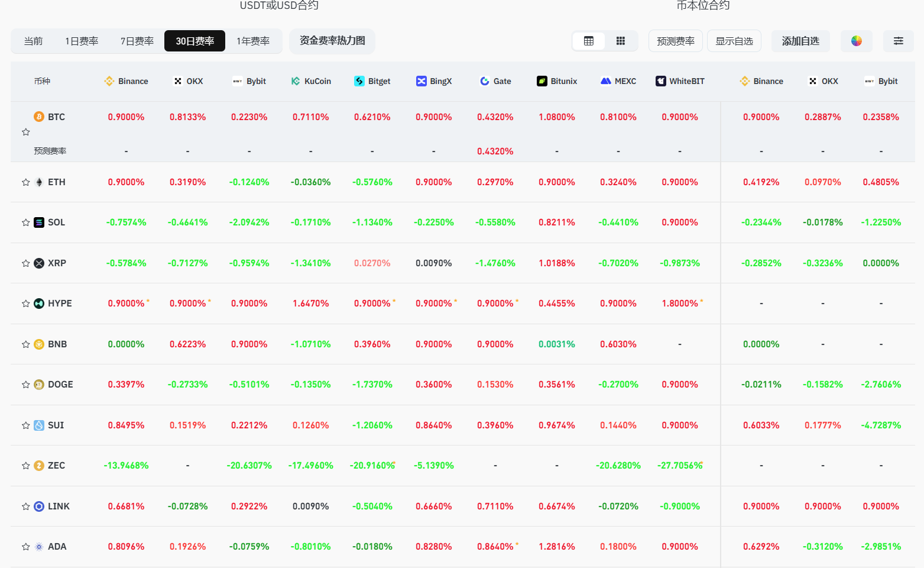924x568 pixels.
Task: Select the 7日费率 tab
Action: [137, 41]
